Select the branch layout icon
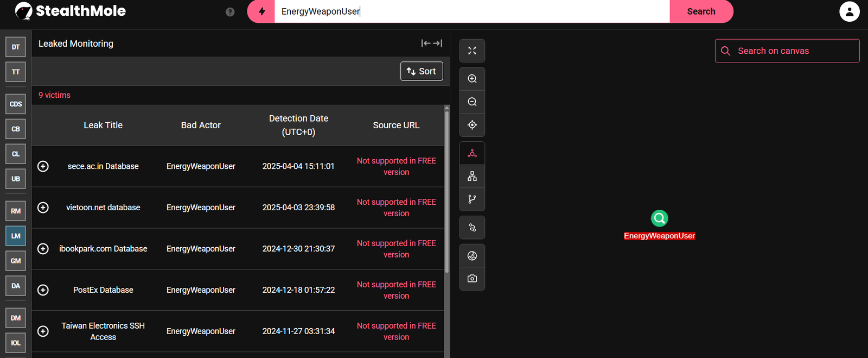The height and width of the screenshot is (358, 868). (x=472, y=199)
